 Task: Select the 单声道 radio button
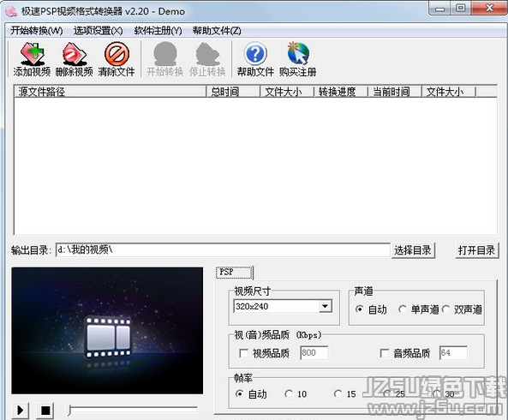[x=403, y=309]
